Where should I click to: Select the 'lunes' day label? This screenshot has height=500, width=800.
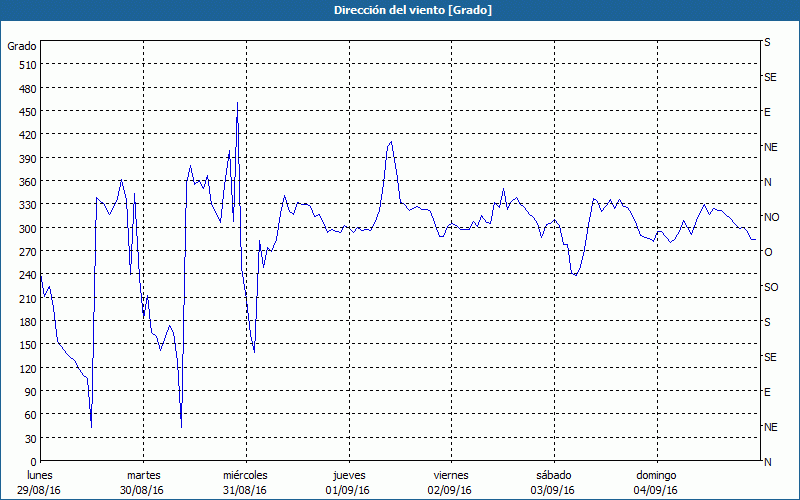[40, 475]
